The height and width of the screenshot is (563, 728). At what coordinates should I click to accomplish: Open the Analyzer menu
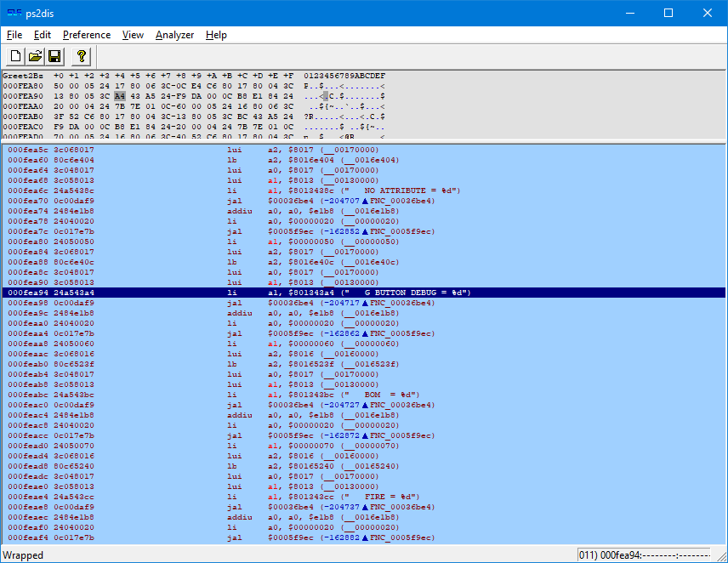click(174, 35)
